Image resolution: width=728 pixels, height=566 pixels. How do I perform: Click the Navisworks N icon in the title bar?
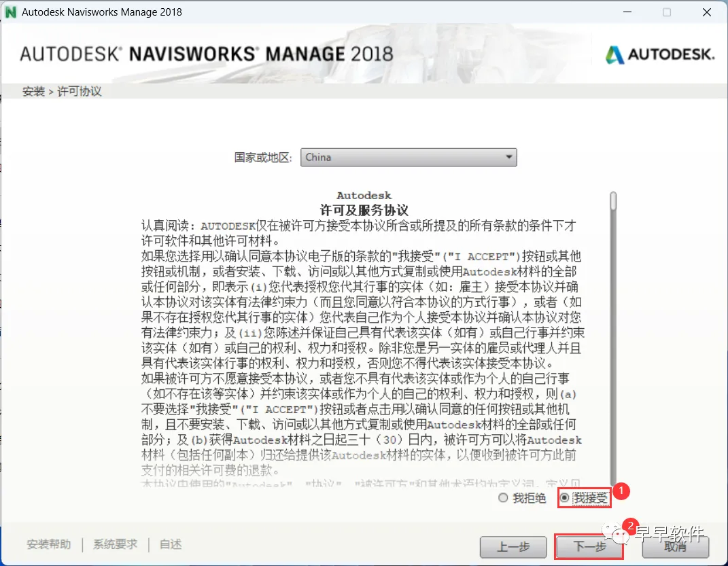click(x=10, y=12)
